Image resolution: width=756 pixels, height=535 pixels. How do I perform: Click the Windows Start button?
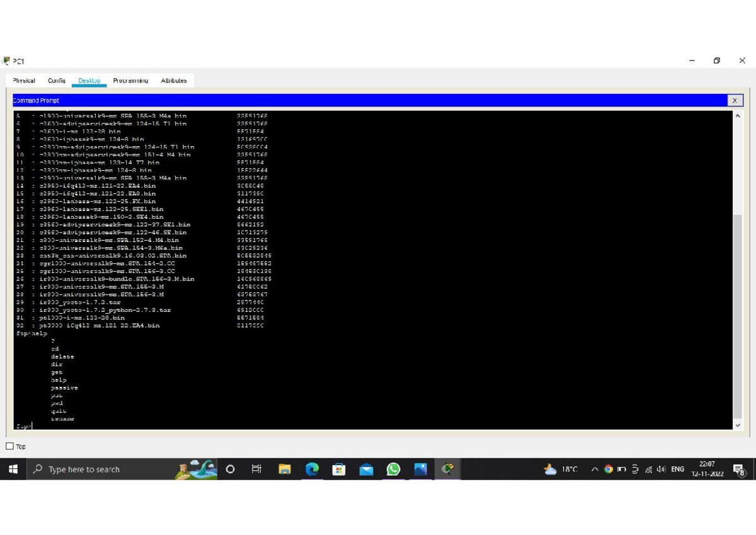click(x=13, y=469)
